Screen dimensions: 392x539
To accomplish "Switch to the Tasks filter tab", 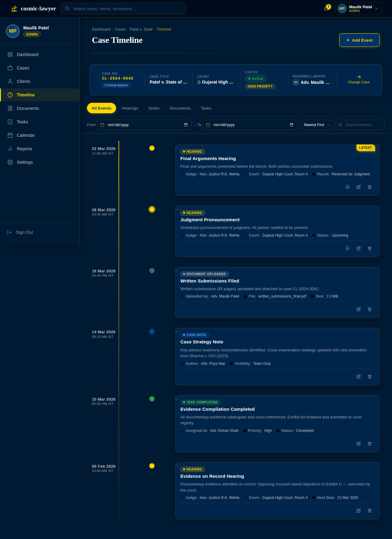I will point(206,108).
